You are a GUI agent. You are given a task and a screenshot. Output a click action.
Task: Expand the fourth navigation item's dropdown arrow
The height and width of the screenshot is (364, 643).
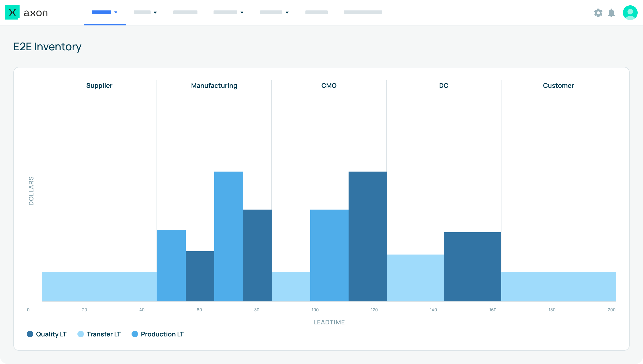[x=242, y=13]
